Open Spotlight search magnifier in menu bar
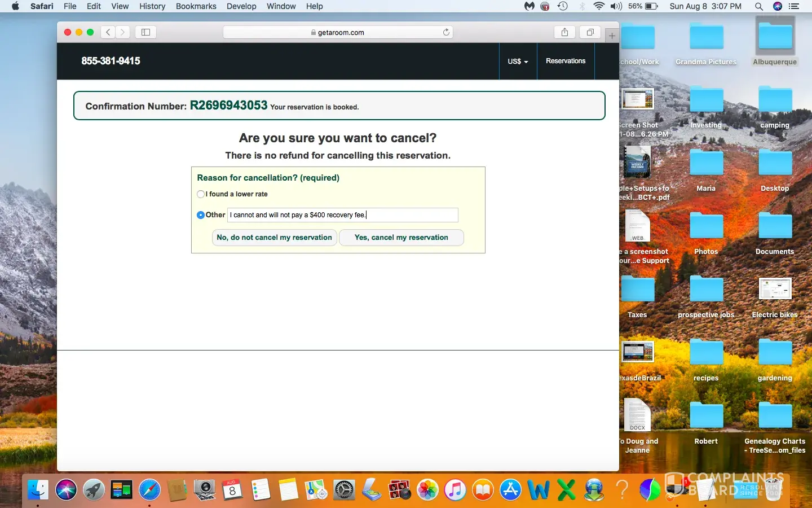Image resolution: width=812 pixels, height=508 pixels. coord(759,6)
